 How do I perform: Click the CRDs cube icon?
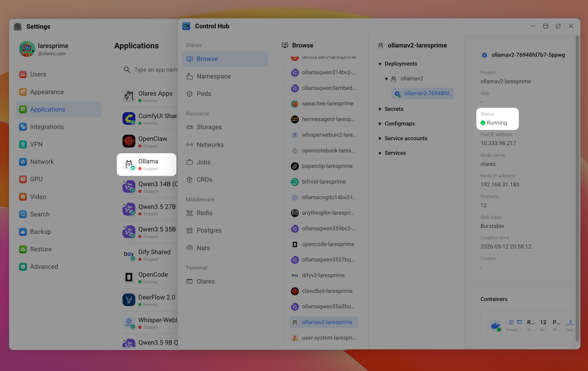click(x=189, y=180)
